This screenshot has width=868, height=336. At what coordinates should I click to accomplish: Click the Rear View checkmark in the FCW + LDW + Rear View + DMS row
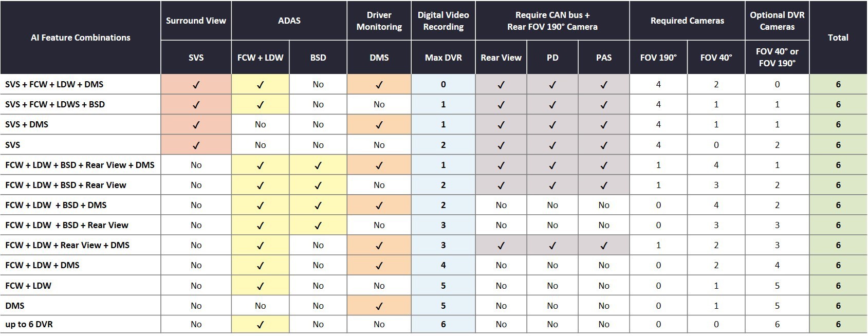(x=501, y=246)
